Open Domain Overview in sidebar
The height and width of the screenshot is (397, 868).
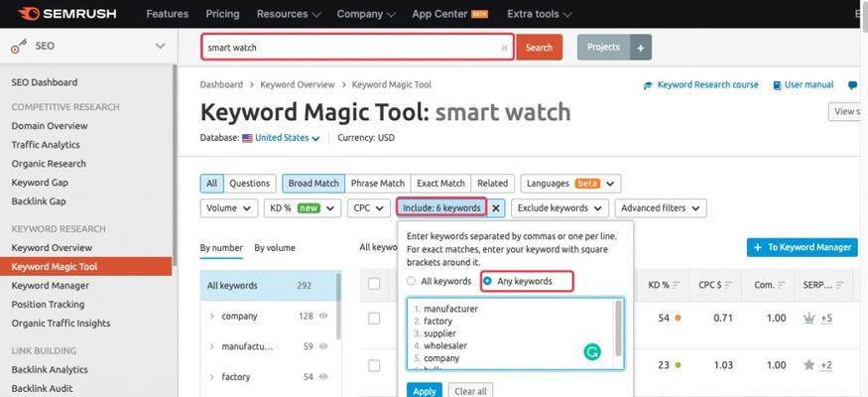[x=50, y=126]
